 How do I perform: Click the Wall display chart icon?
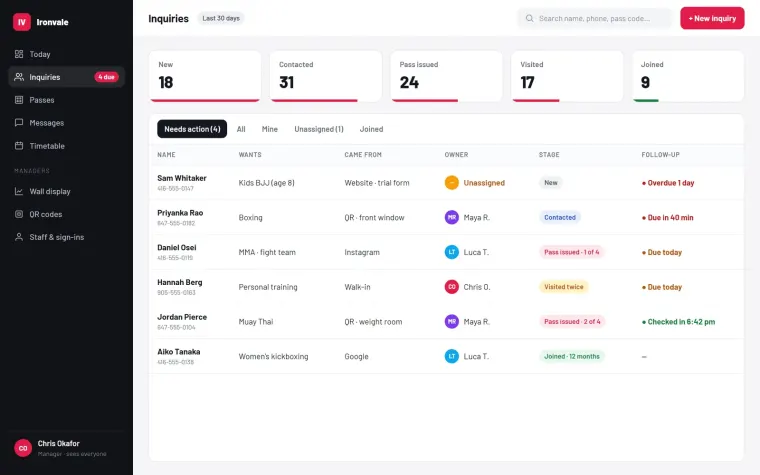click(19, 191)
